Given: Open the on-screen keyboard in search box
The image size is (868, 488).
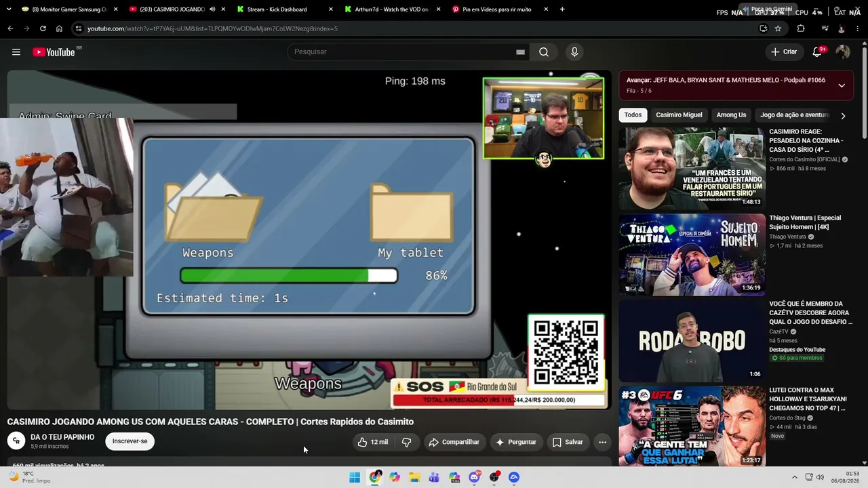Looking at the screenshot, I should pos(520,52).
